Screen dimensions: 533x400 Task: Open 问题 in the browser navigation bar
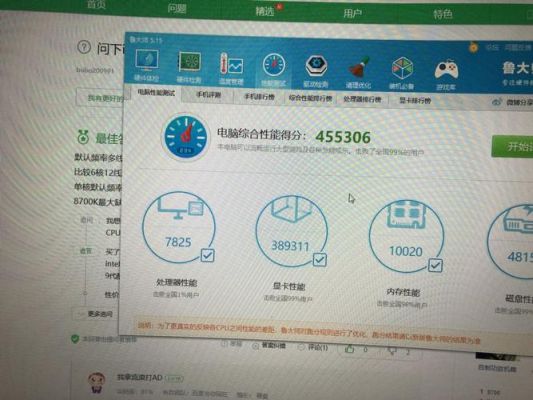177,8
